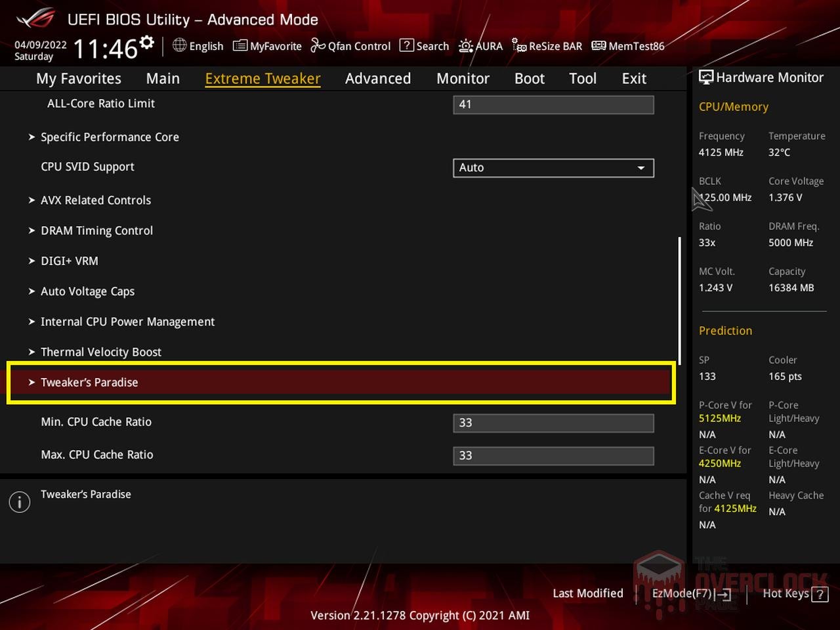Viewport: 840px width, 630px height.
Task: Open the Hardware Monitor panel
Action: click(761, 77)
